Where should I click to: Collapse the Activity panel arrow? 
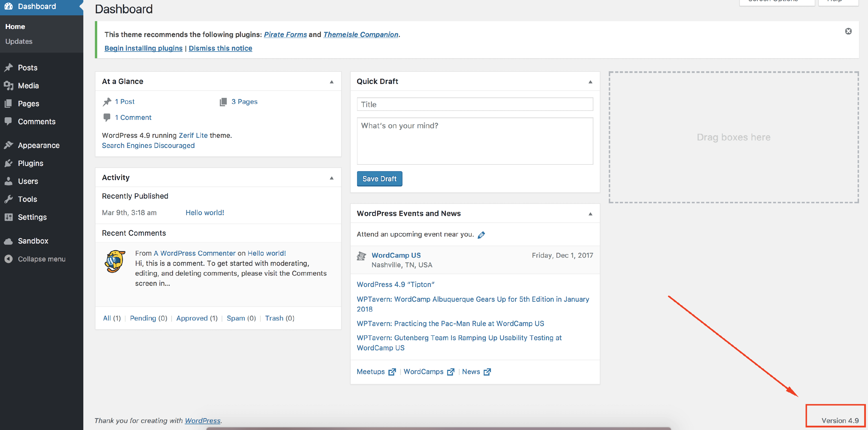click(331, 178)
